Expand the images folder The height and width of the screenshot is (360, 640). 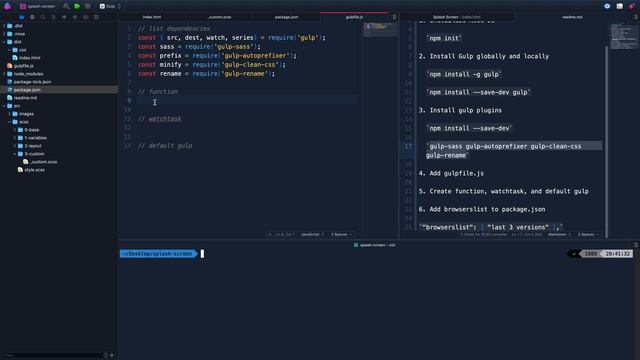tap(9, 114)
